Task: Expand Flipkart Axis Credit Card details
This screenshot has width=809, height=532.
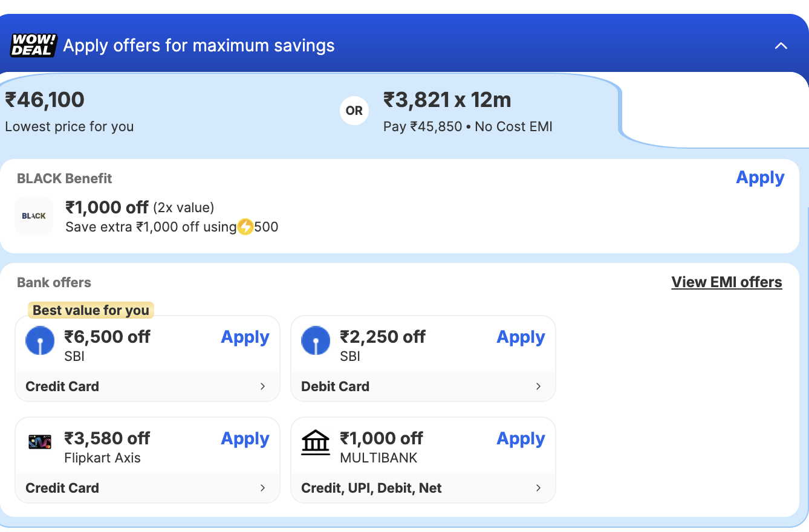Action: pos(262,488)
